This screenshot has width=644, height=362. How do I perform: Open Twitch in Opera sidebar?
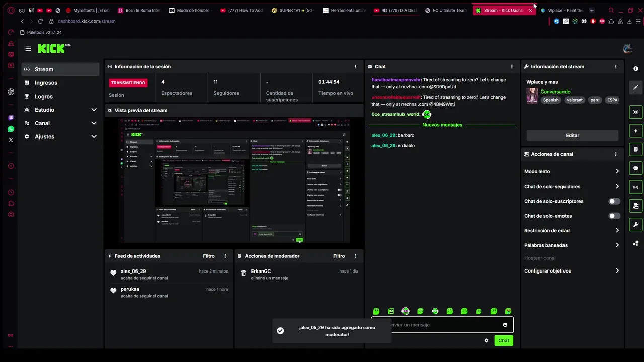point(11,118)
